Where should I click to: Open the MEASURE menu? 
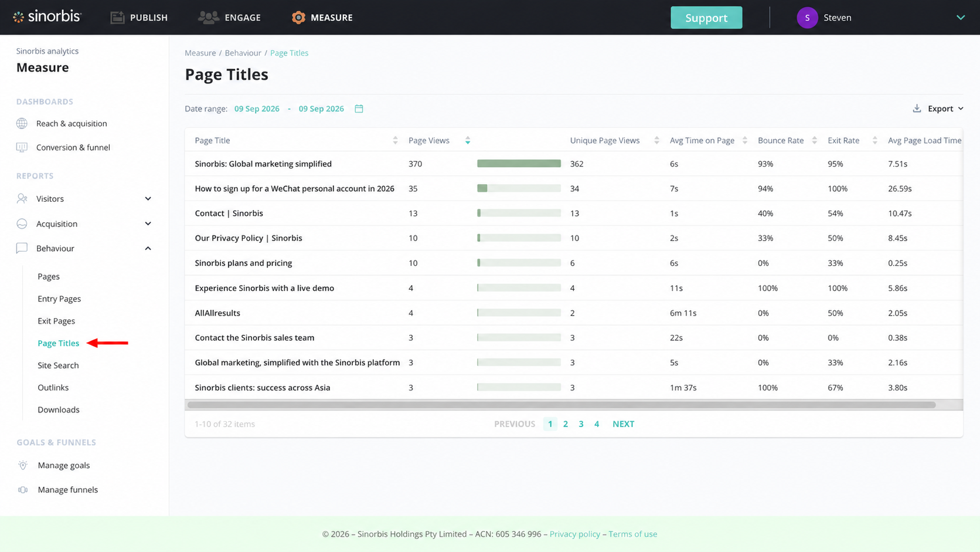pos(322,18)
